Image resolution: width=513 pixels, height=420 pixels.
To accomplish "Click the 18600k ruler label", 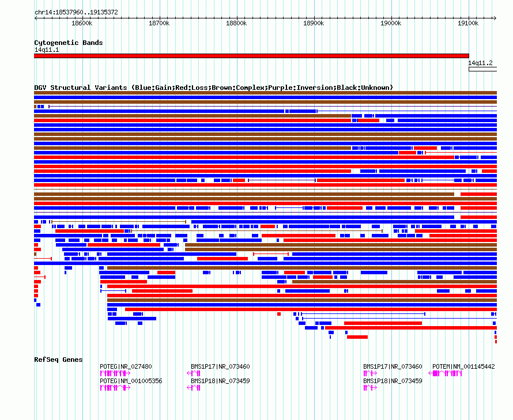I will [x=82, y=23].
